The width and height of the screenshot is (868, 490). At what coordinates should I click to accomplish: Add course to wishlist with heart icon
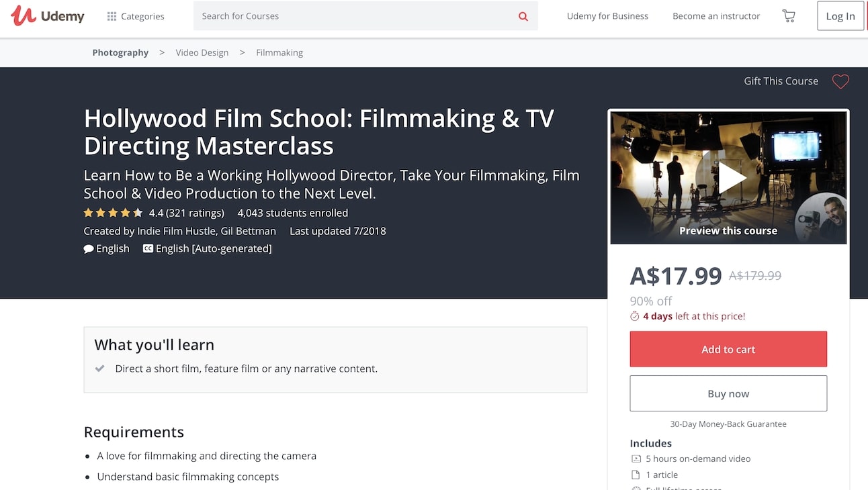click(840, 82)
